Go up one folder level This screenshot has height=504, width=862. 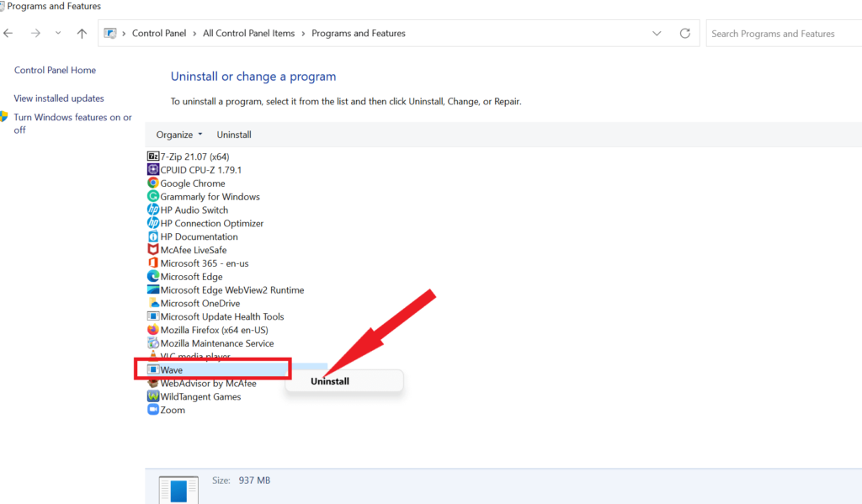(x=82, y=34)
